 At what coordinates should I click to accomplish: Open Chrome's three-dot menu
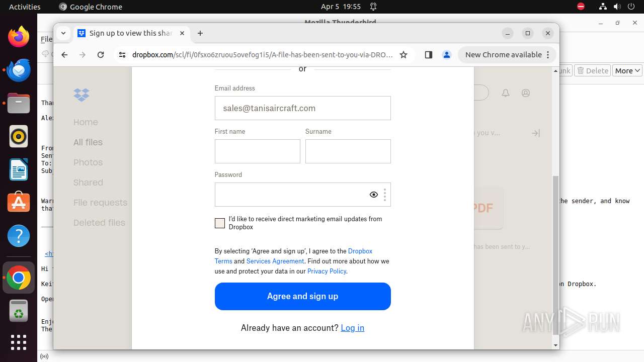(x=548, y=55)
